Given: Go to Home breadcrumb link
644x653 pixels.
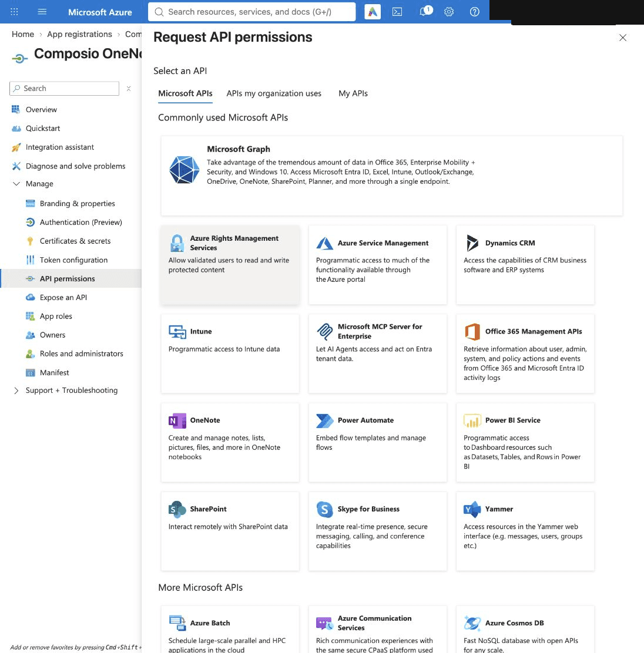Looking at the screenshot, I should (23, 34).
